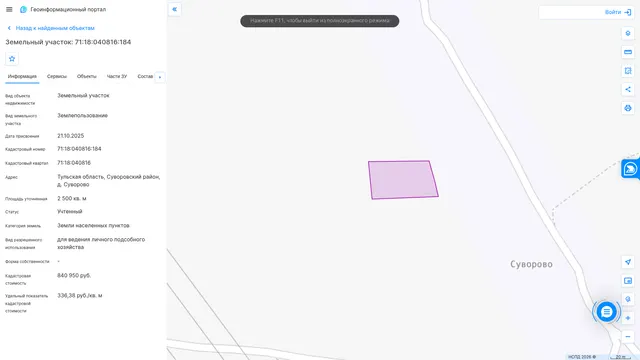640x360 pixels.
Task: Go back via Назад к найденным объектам
Action: pyautogui.click(x=55, y=28)
